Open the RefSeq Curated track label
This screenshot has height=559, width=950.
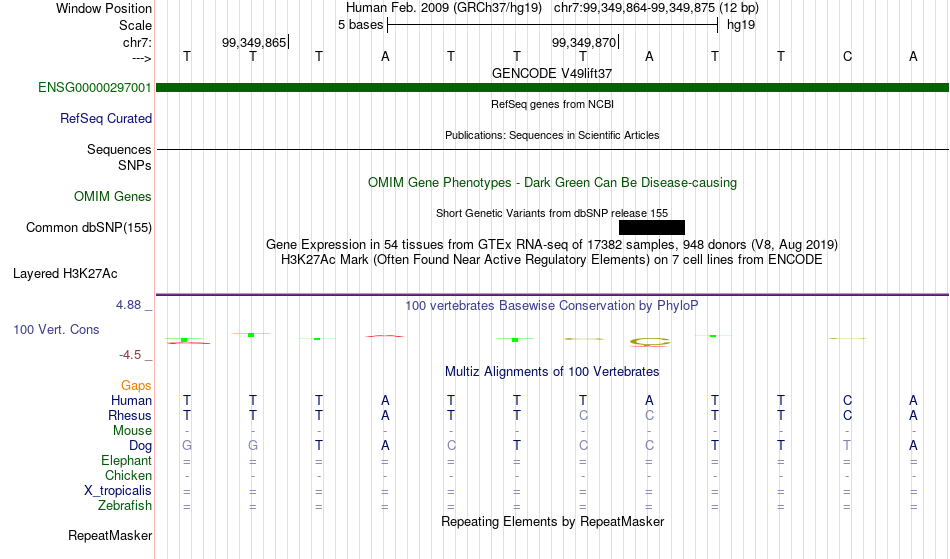point(105,119)
